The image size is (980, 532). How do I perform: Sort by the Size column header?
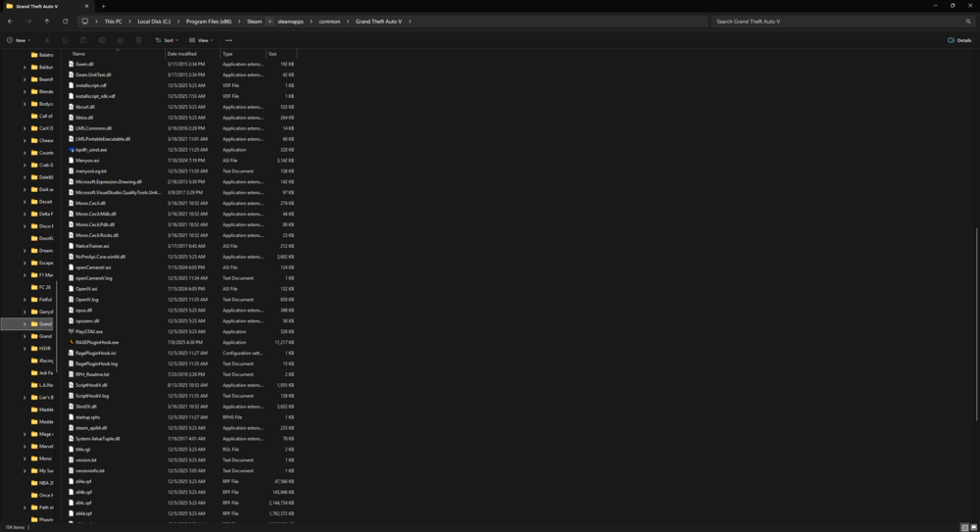click(281, 54)
